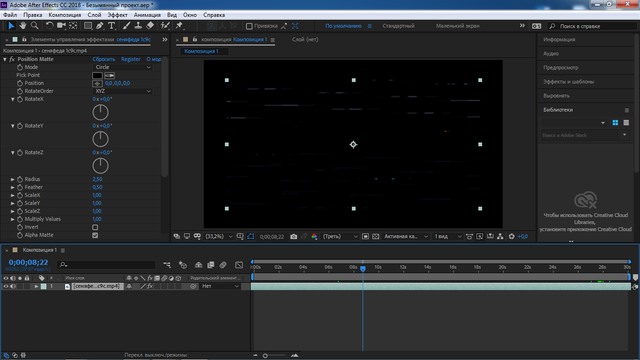Open the Аудио panel
Screen dimensions: 640x360
tap(551, 53)
